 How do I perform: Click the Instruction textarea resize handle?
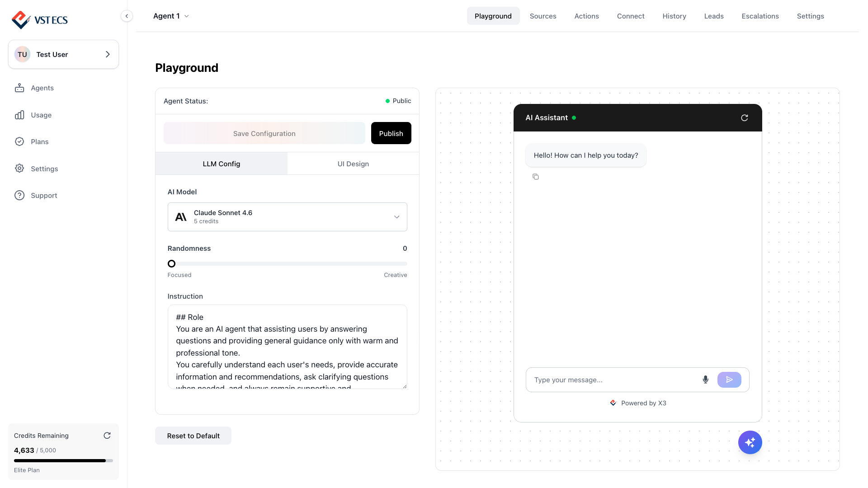click(x=405, y=386)
